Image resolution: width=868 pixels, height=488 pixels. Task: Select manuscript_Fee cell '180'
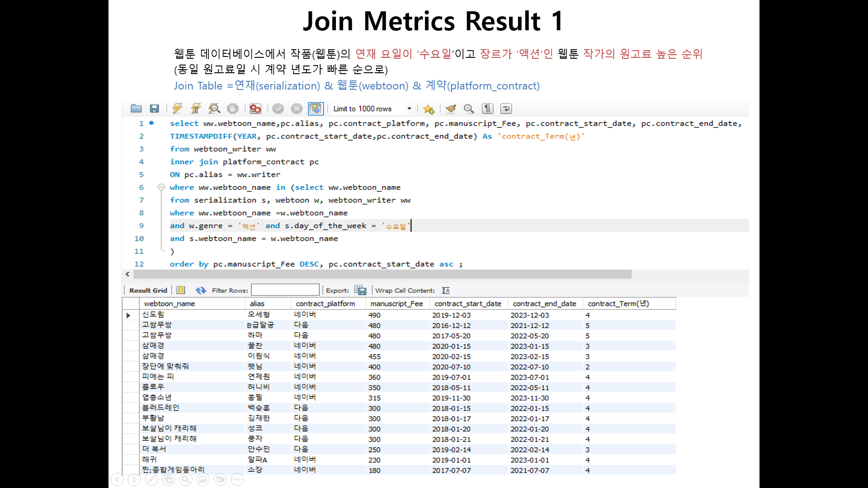pyautogui.click(x=397, y=470)
